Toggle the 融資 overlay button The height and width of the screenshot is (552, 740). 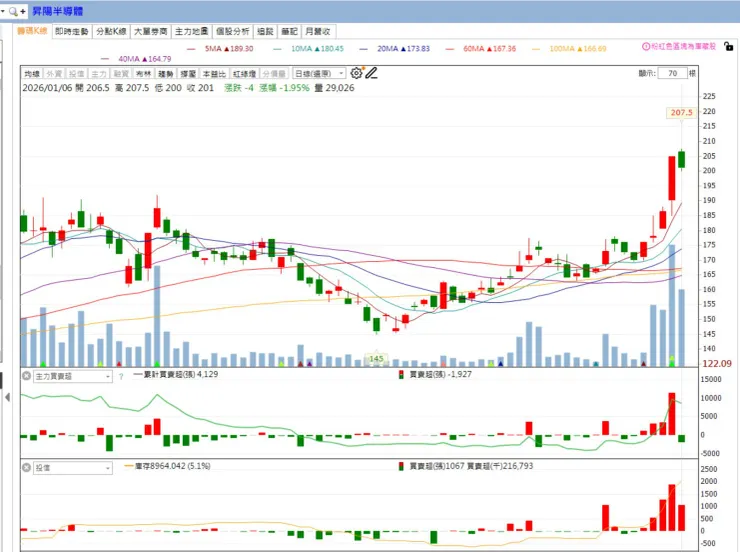coord(121,74)
